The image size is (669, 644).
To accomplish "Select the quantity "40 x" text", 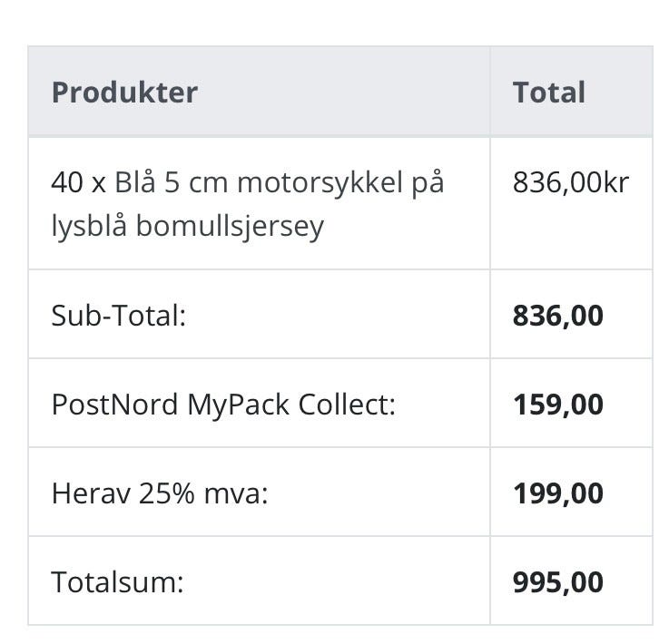I will tap(79, 182).
